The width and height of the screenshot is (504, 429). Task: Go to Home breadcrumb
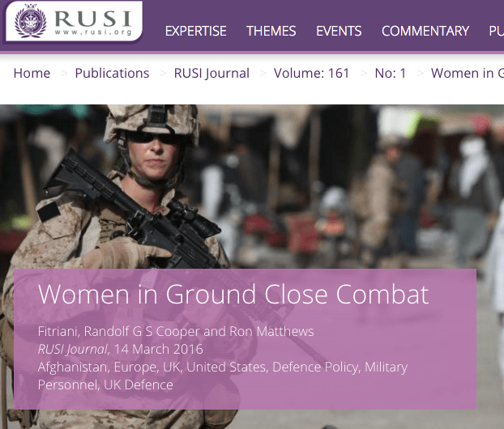(32, 73)
